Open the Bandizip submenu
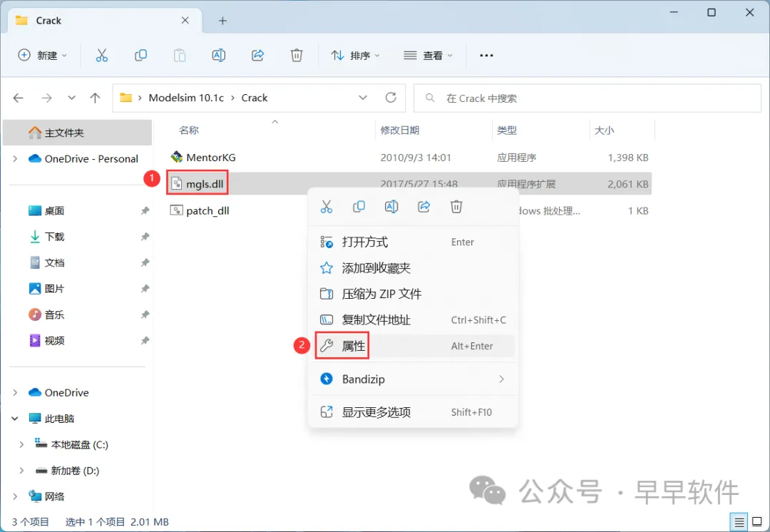Screen dimensions: 770x532 point(413,379)
